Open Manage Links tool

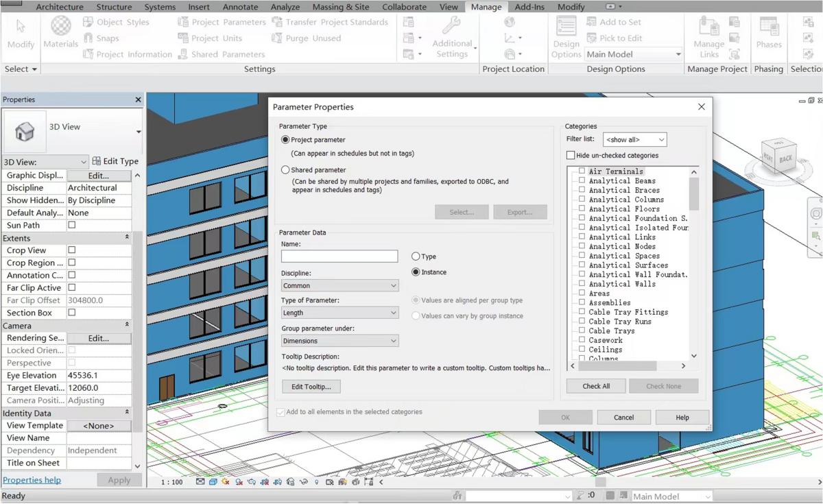click(708, 38)
